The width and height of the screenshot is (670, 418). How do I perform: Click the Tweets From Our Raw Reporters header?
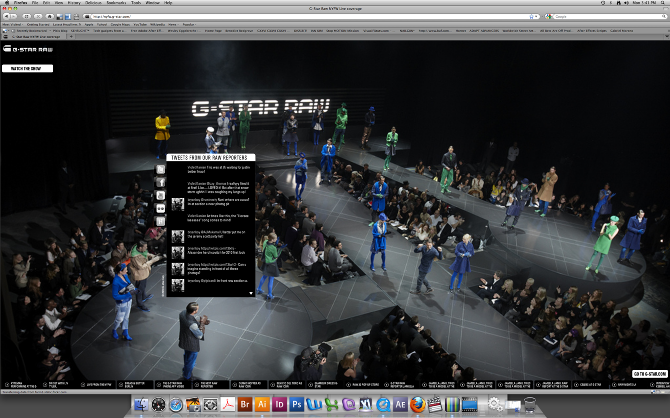211,157
